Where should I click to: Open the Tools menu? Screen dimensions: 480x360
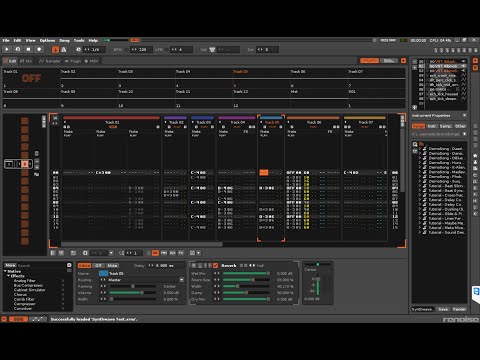point(79,40)
